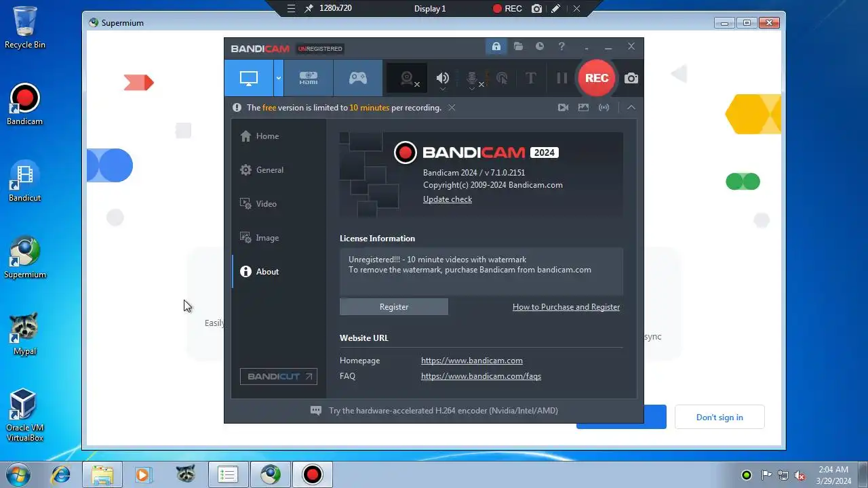The image size is (868, 488).
Task: Start recording with red REC button
Action: point(597,78)
